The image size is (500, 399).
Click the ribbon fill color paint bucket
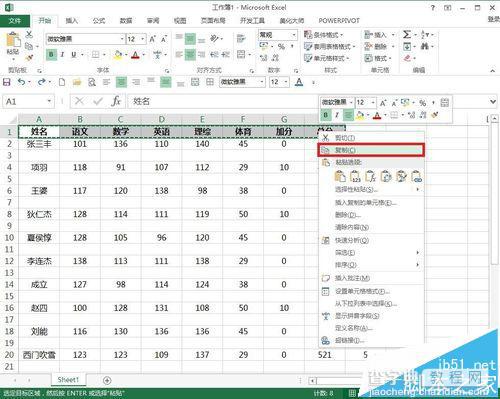[x=118, y=55]
